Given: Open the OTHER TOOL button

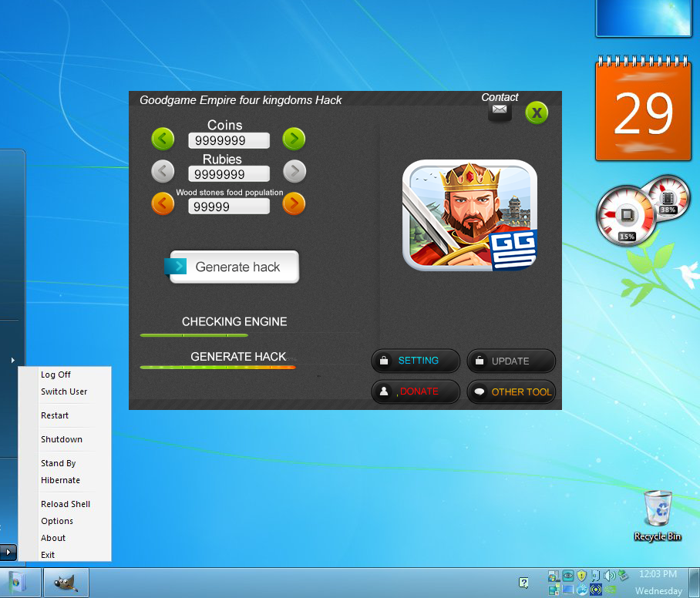Looking at the screenshot, I should 511,391.
